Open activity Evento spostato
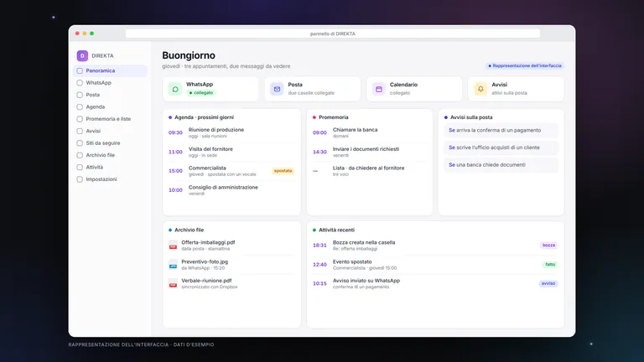The image size is (644, 362). pyautogui.click(x=435, y=264)
